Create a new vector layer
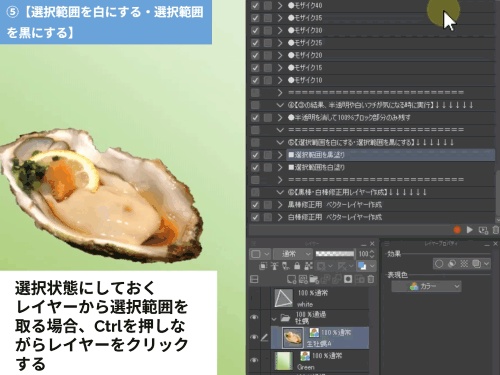 pyautogui.click(x=303, y=279)
